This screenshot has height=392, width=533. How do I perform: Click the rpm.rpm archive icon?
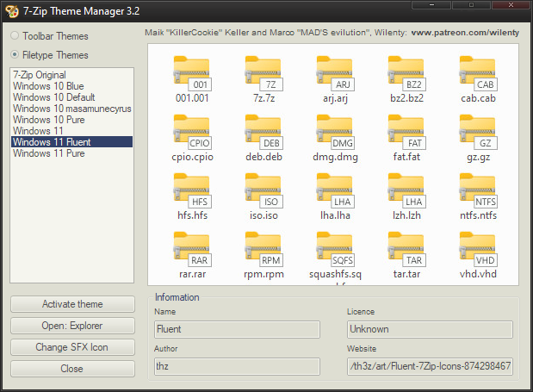[x=263, y=250]
